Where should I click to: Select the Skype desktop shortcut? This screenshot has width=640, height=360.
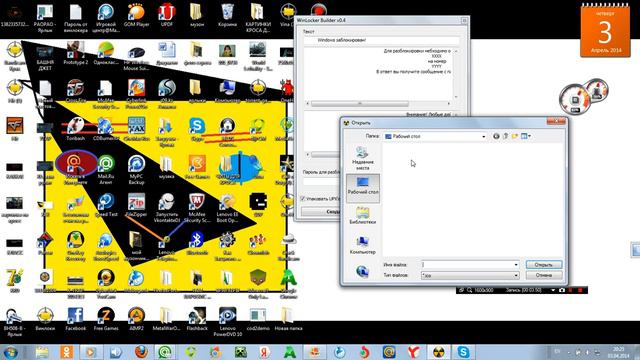click(x=197, y=130)
